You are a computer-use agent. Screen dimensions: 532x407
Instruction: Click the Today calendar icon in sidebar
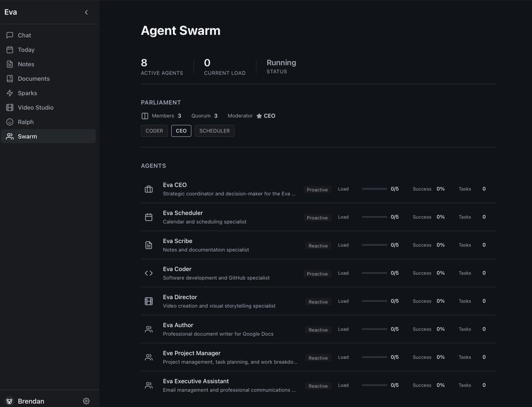10,50
